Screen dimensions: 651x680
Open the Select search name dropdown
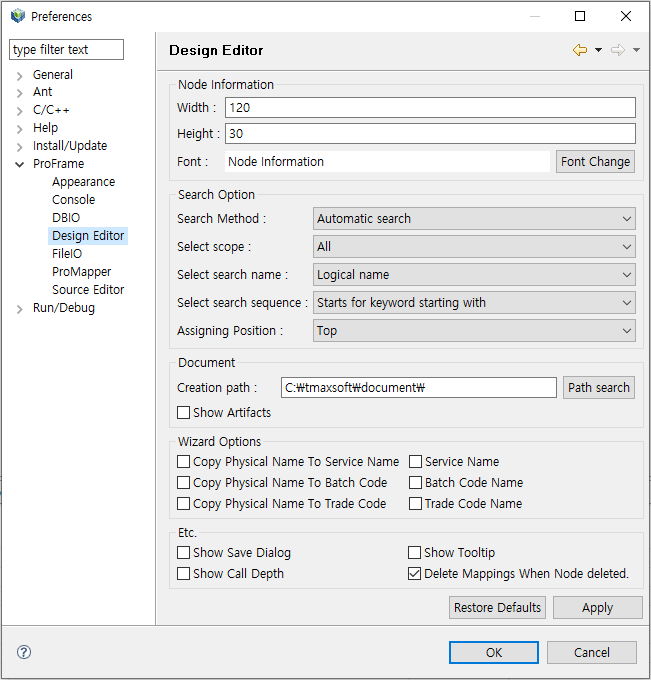(x=474, y=275)
